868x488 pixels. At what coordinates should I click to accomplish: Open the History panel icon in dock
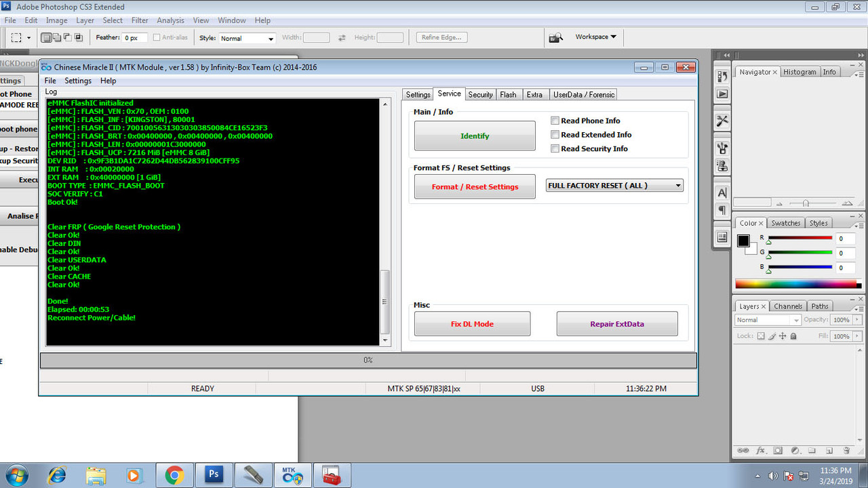722,77
